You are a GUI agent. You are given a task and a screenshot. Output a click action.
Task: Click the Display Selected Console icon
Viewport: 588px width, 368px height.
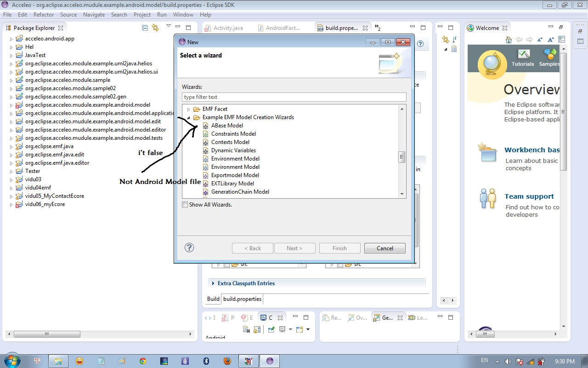[x=282, y=329]
